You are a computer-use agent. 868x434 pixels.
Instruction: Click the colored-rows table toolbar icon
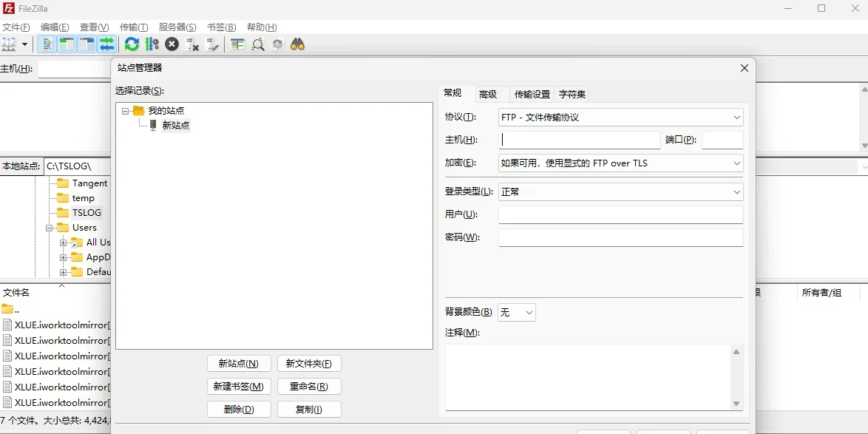237,44
